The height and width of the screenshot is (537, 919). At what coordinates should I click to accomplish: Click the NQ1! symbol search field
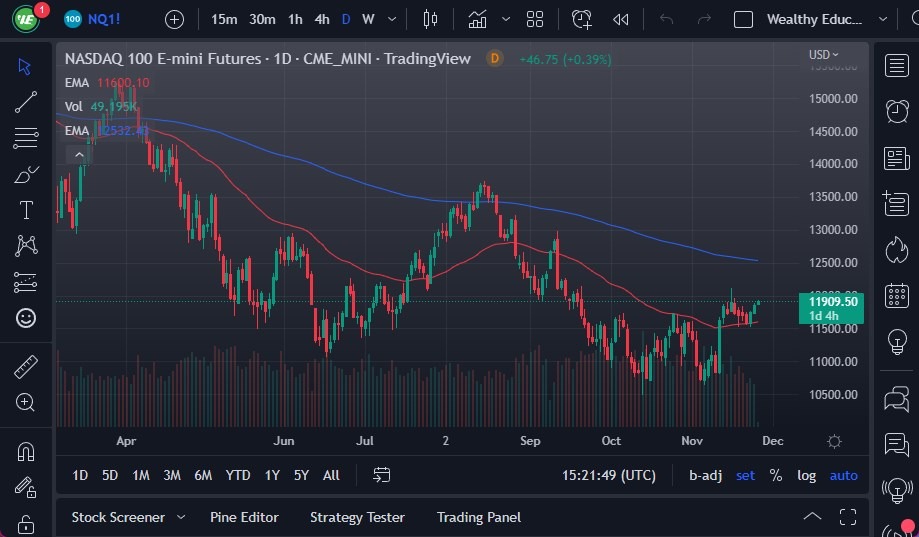106,19
